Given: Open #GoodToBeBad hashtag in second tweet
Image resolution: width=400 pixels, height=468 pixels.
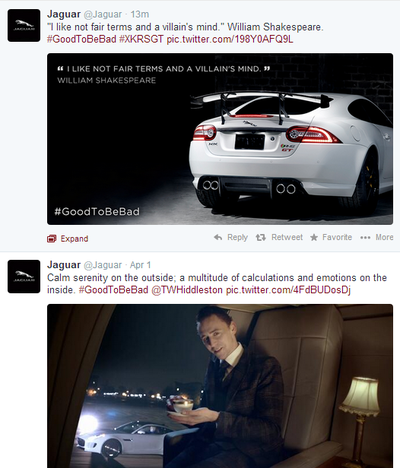Looking at the screenshot, I should [x=113, y=290].
